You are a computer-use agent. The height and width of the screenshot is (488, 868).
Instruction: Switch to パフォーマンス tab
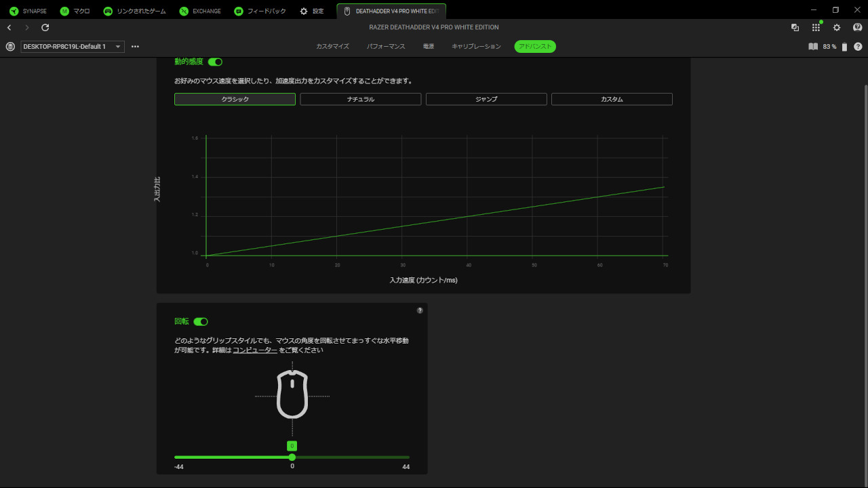pos(386,47)
